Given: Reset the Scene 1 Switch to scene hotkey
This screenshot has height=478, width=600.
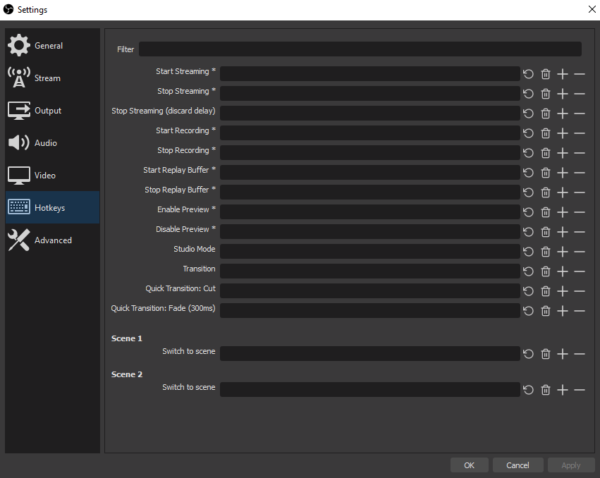Looking at the screenshot, I should click(x=528, y=354).
